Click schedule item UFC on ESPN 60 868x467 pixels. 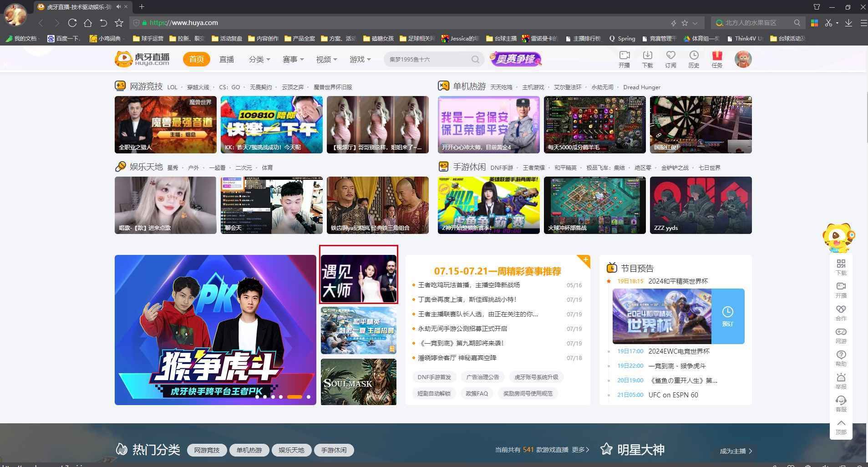tap(673, 395)
